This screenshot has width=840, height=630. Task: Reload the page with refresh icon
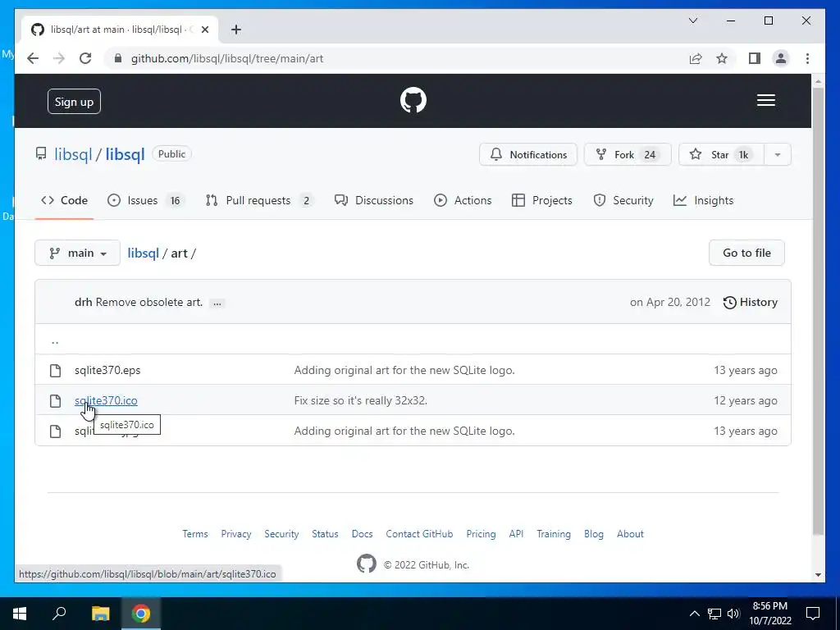click(x=85, y=58)
